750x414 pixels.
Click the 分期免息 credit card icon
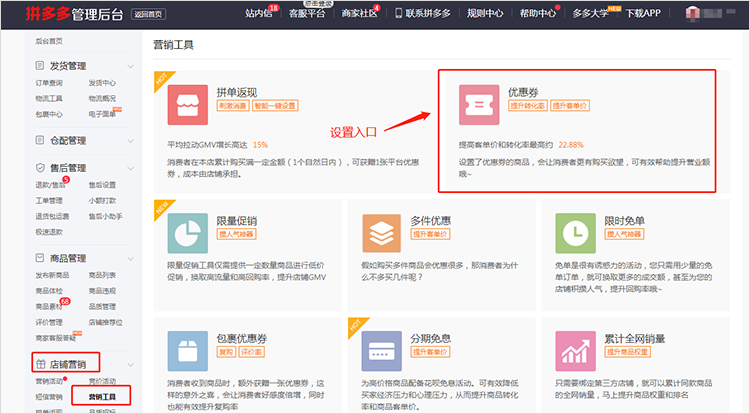[x=381, y=351]
